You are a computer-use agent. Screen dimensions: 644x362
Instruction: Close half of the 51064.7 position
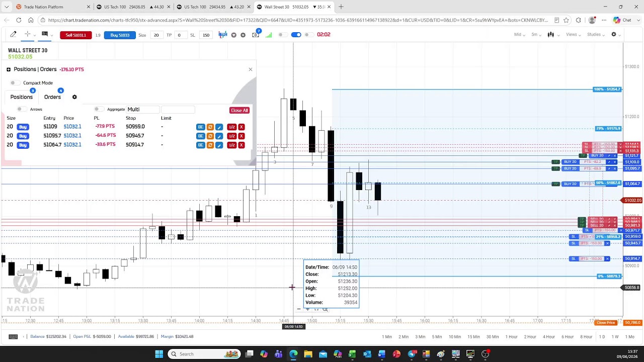click(x=231, y=145)
